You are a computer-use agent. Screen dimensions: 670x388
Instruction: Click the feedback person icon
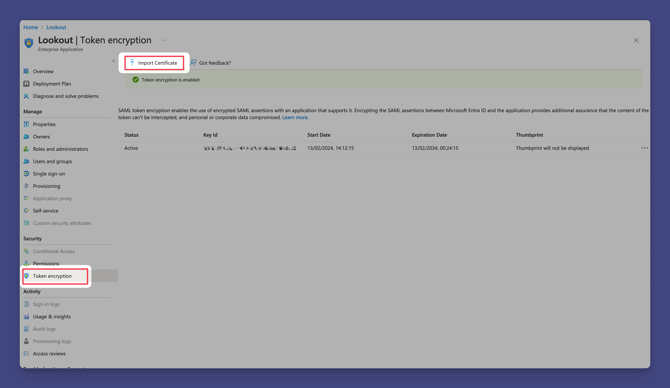[x=193, y=63]
